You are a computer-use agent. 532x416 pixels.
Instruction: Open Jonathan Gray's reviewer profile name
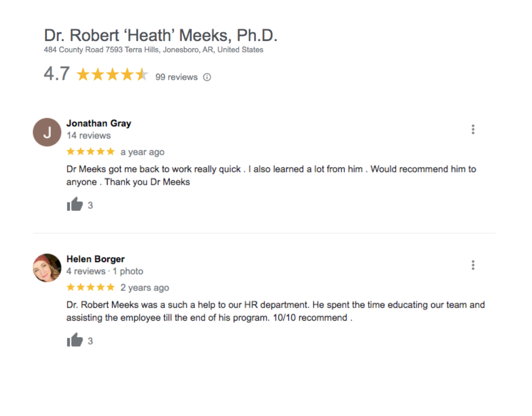pyautogui.click(x=99, y=123)
